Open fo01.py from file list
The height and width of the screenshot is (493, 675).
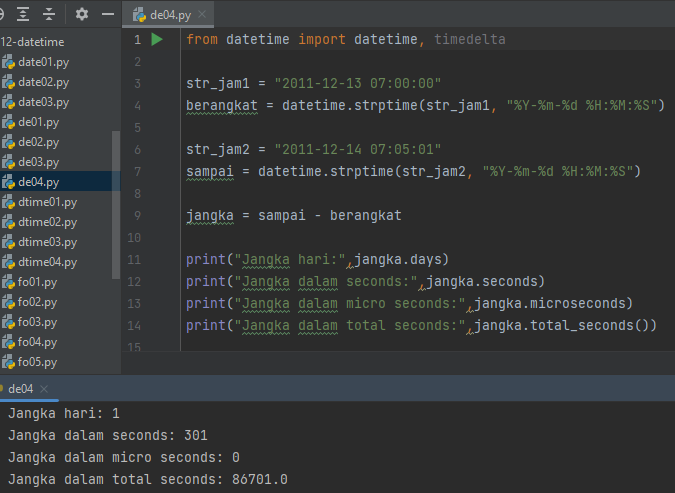click(x=37, y=282)
